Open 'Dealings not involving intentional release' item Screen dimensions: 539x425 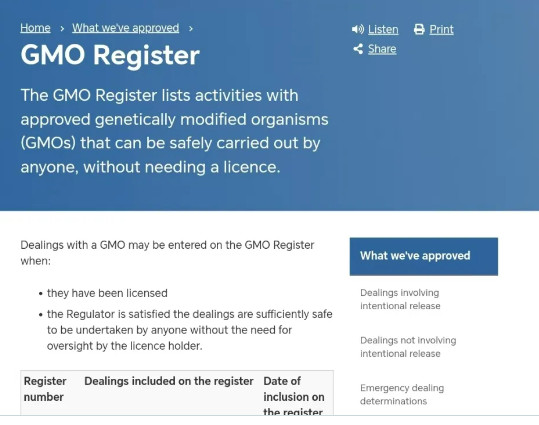point(408,347)
